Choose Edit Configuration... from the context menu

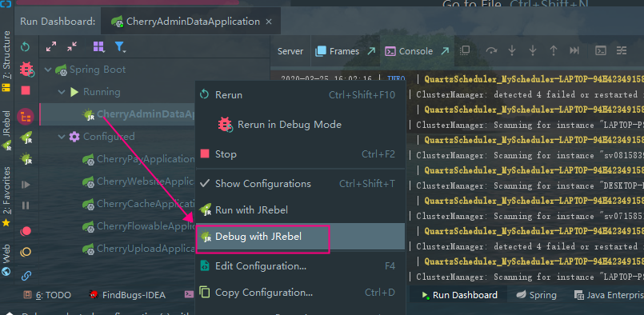pyautogui.click(x=300, y=266)
